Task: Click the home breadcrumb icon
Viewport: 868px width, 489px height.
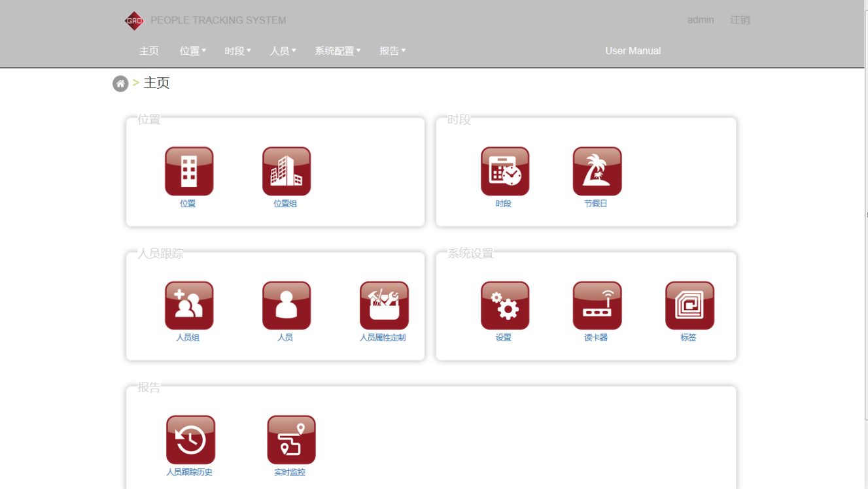Action: (x=120, y=84)
